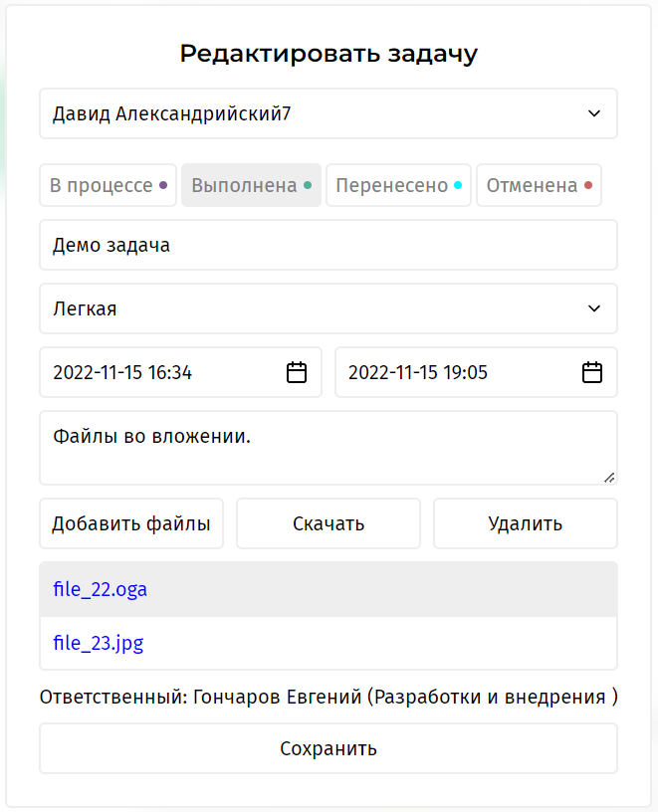Set status to Отменена
The height and width of the screenshot is (812, 658).
click(539, 185)
